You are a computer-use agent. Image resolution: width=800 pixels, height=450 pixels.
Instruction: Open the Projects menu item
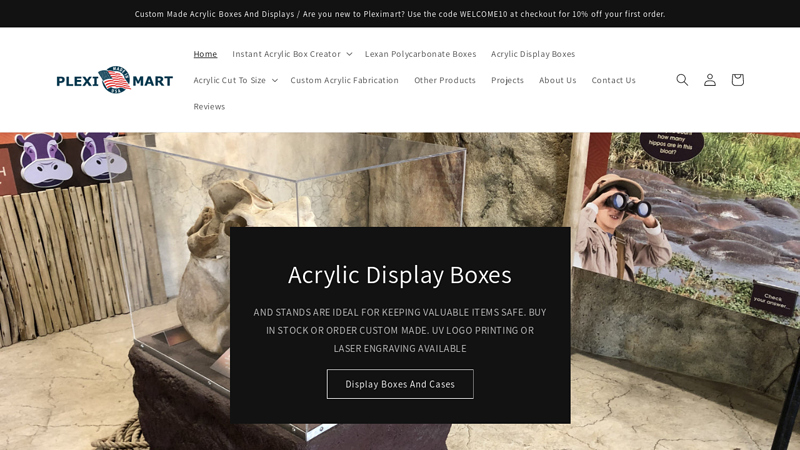pyautogui.click(x=507, y=80)
